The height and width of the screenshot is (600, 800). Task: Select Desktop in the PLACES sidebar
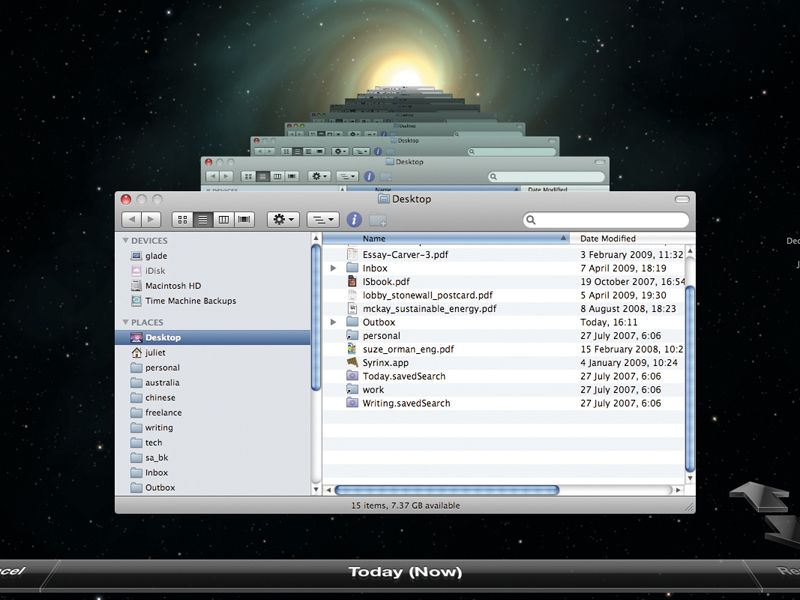(x=213, y=337)
